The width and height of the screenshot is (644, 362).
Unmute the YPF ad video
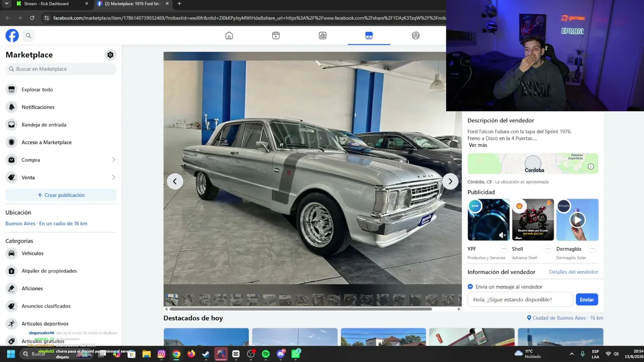coord(502,234)
